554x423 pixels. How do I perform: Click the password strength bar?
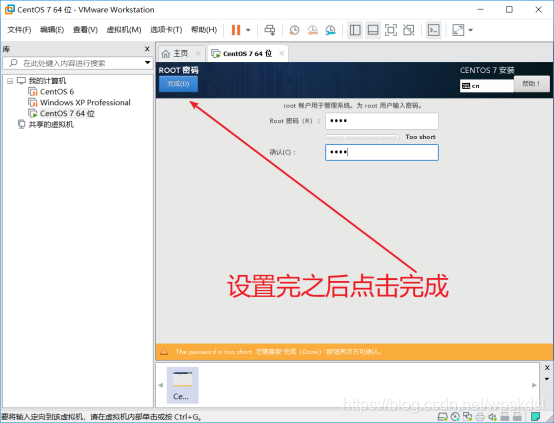363,137
